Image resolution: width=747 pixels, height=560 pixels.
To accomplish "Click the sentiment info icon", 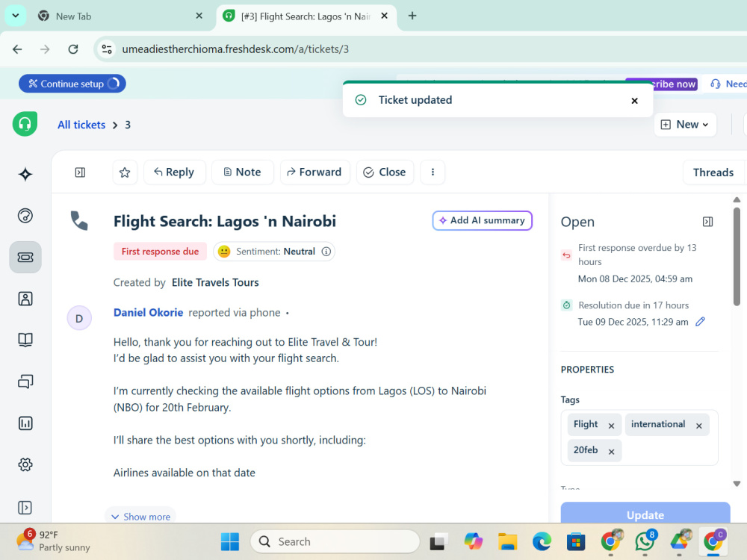I will point(326,252).
